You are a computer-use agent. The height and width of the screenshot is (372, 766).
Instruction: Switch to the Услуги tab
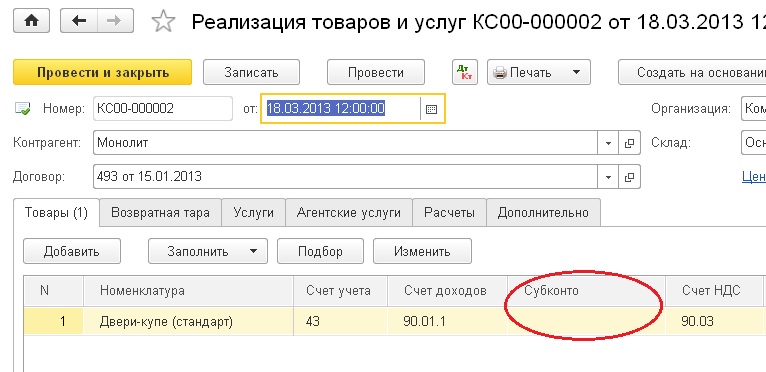[x=254, y=213]
